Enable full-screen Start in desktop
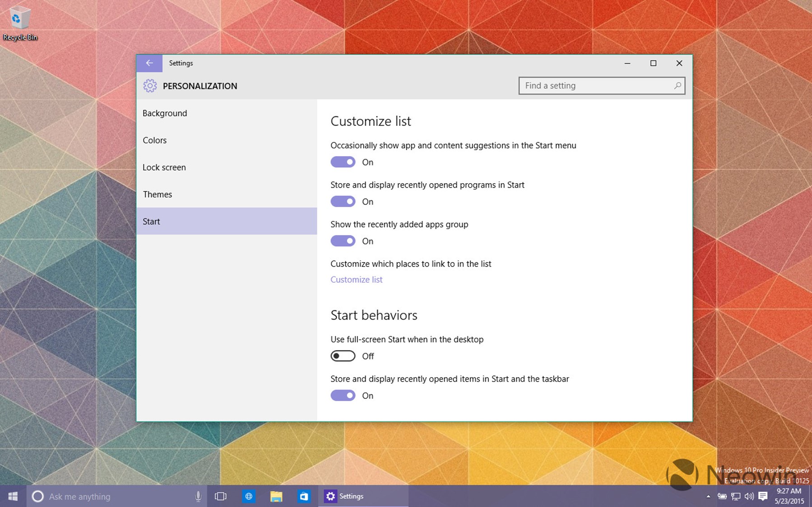 point(343,356)
